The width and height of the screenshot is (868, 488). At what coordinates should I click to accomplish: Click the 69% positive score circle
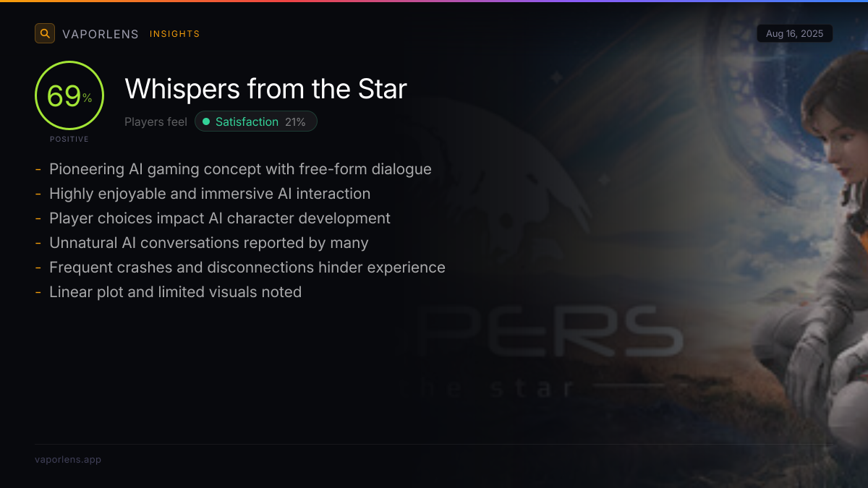[69, 96]
